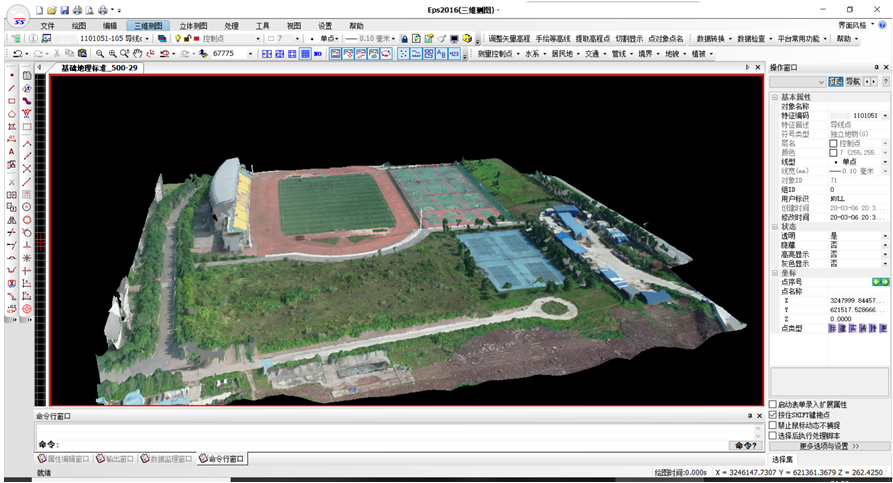Click the AB text annotation icon

(441, 54)
